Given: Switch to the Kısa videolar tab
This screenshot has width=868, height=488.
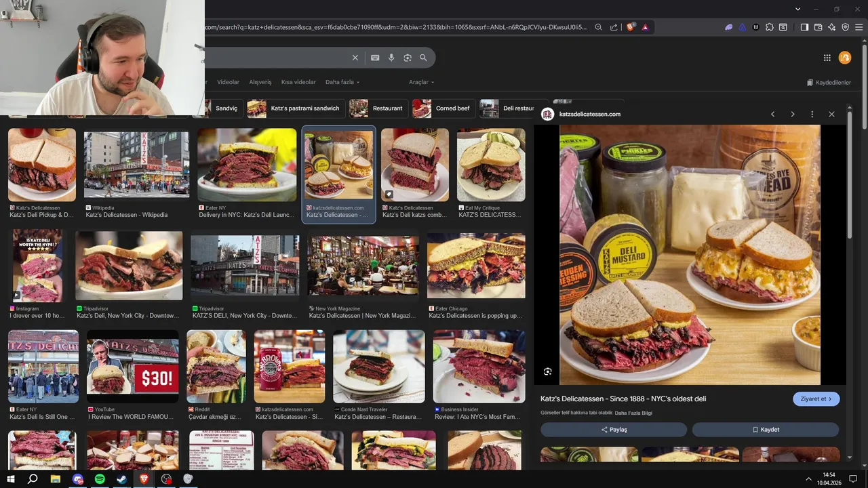Looking at the screenshot, I should pyautogui.click(x=298, y=82).
